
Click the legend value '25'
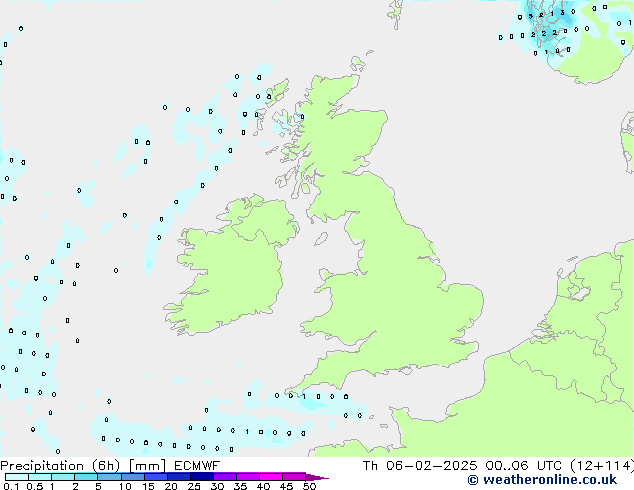194,486
